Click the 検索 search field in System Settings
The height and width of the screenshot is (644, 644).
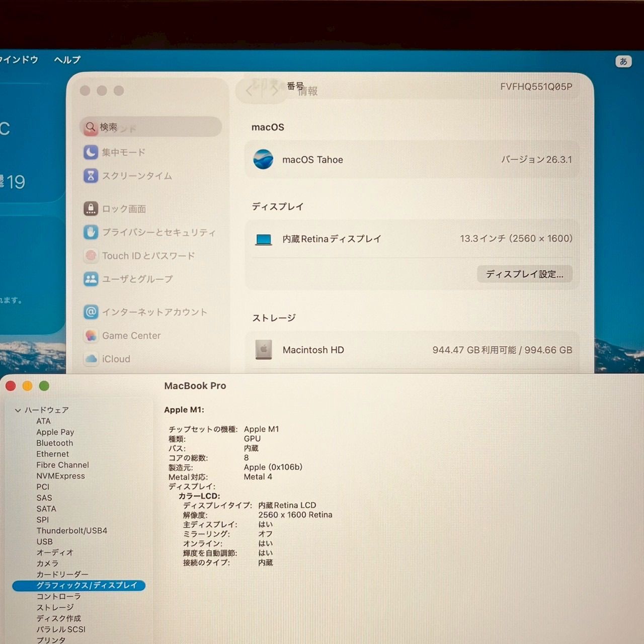pos(150,127)
